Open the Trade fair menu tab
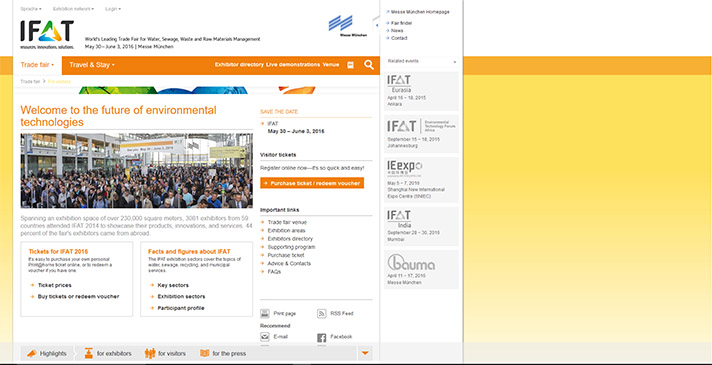This screenshot has height=365, width=712. coord(37,65)
